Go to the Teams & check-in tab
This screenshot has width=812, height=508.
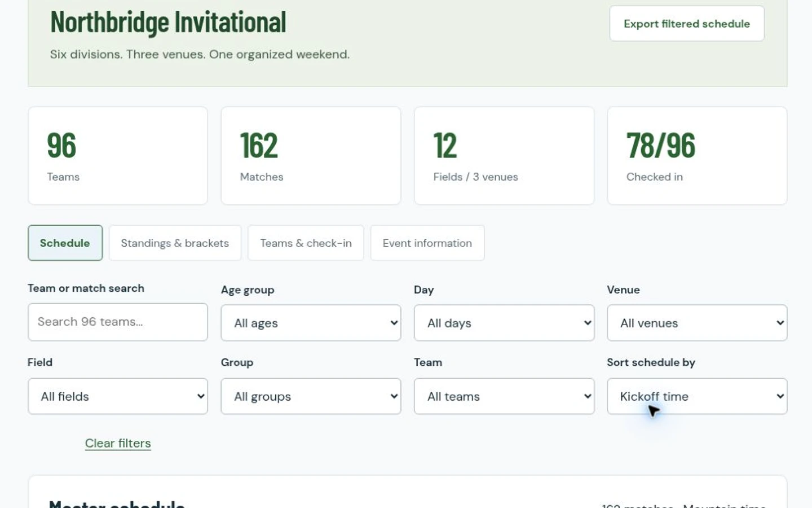click(x=306, y=243)
